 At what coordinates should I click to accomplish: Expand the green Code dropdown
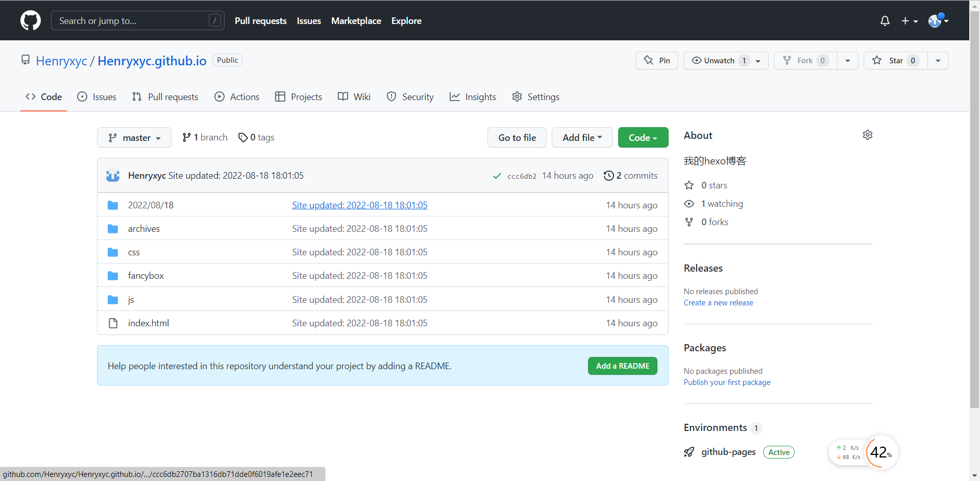click(x=643, y=138)
